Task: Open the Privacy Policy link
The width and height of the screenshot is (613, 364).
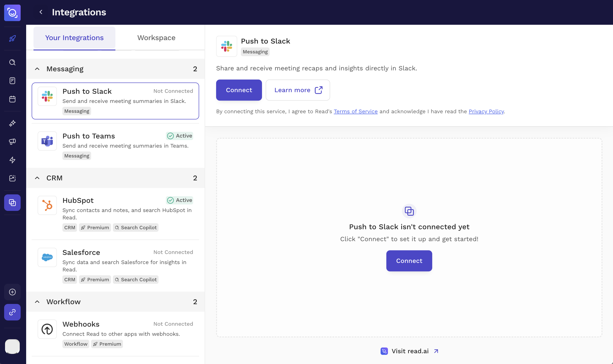Action: tap(486, 112)
